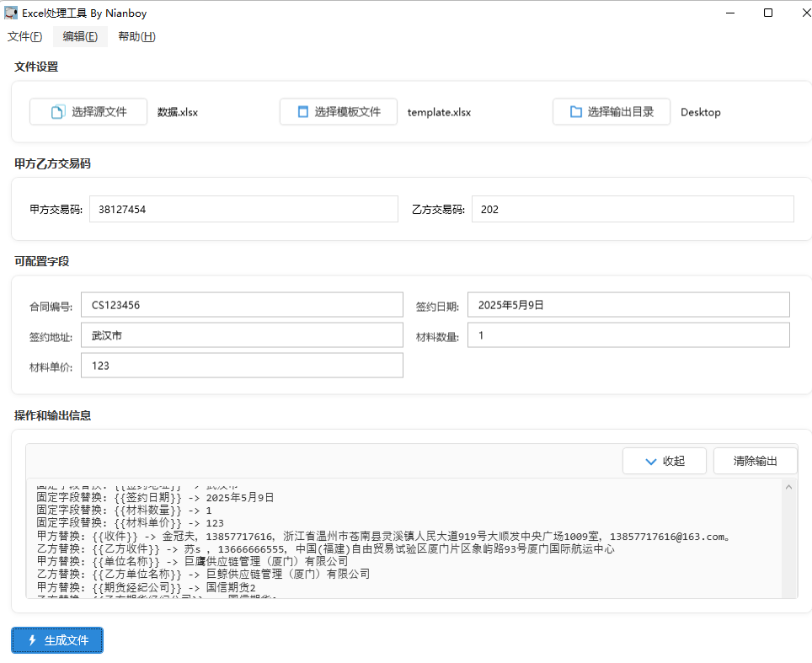Click the template.xlsx file name
812x663 pixels.
[x=439, y=112]
